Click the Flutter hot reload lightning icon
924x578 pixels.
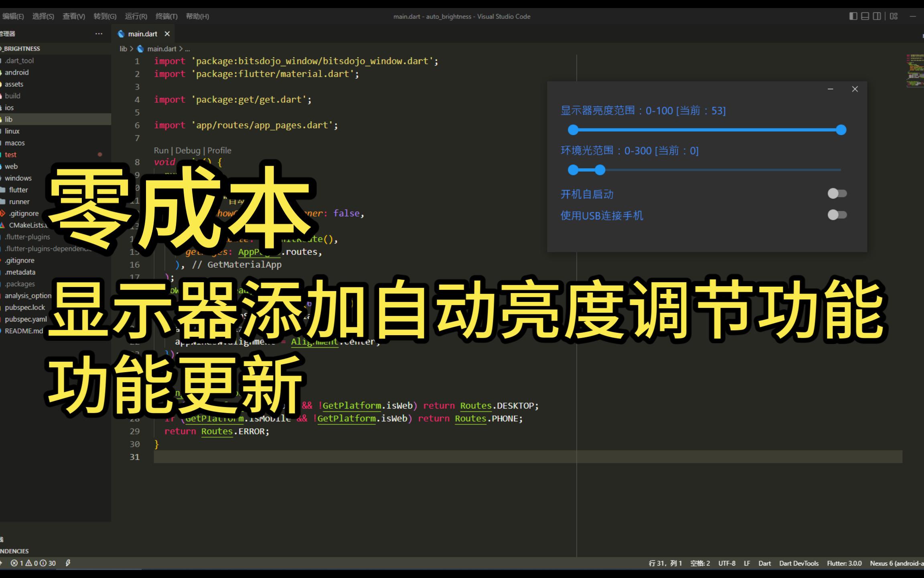67,563
